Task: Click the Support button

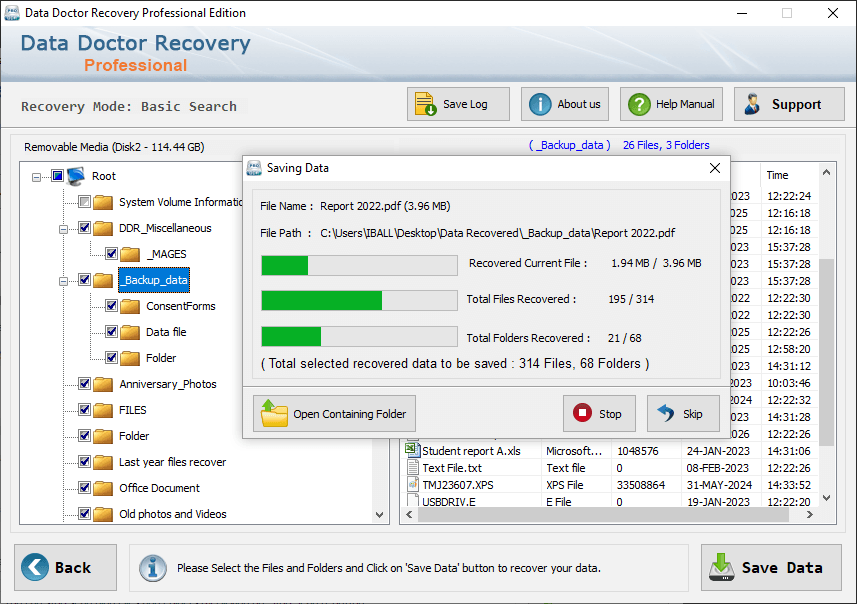Action: tap(789, 104)
